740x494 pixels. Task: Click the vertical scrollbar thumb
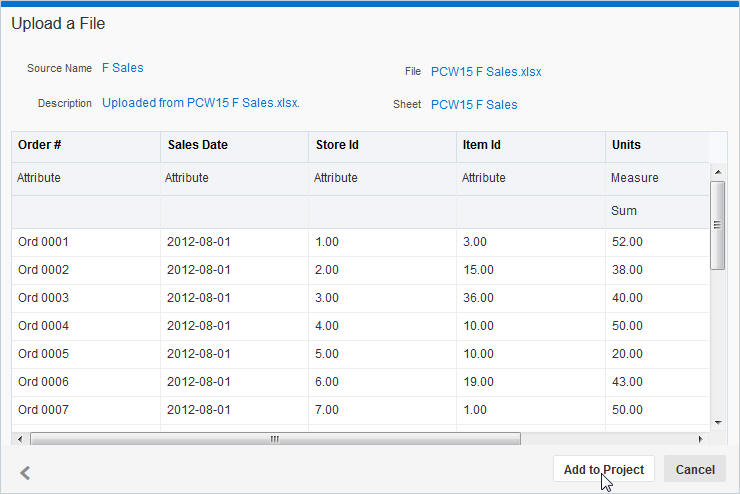pyautogui.click(x=718, y=226)
